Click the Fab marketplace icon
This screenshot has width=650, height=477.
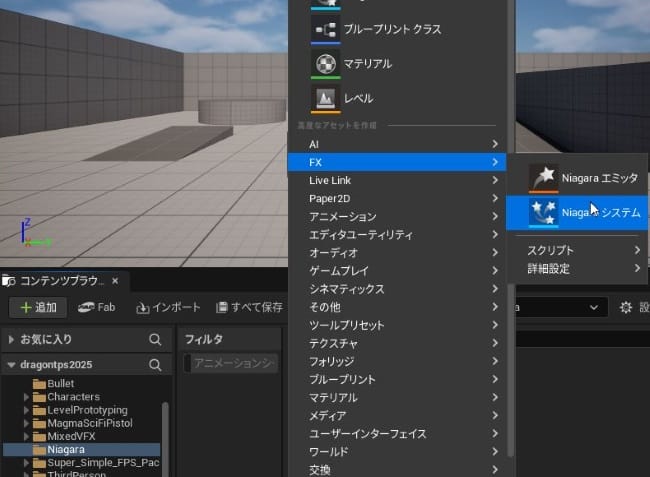(86, 307)
